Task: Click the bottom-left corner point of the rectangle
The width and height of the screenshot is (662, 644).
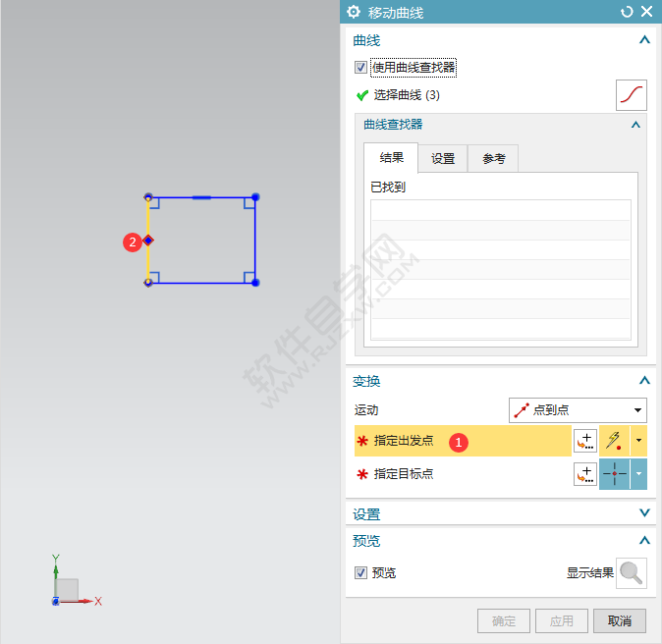Action: tap(148, 283)
